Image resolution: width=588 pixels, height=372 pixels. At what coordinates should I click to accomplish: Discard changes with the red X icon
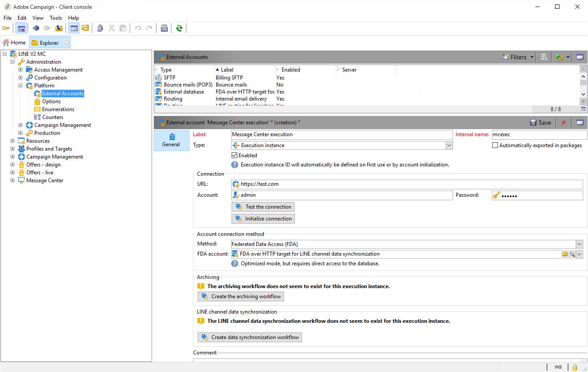pos(563,123)
